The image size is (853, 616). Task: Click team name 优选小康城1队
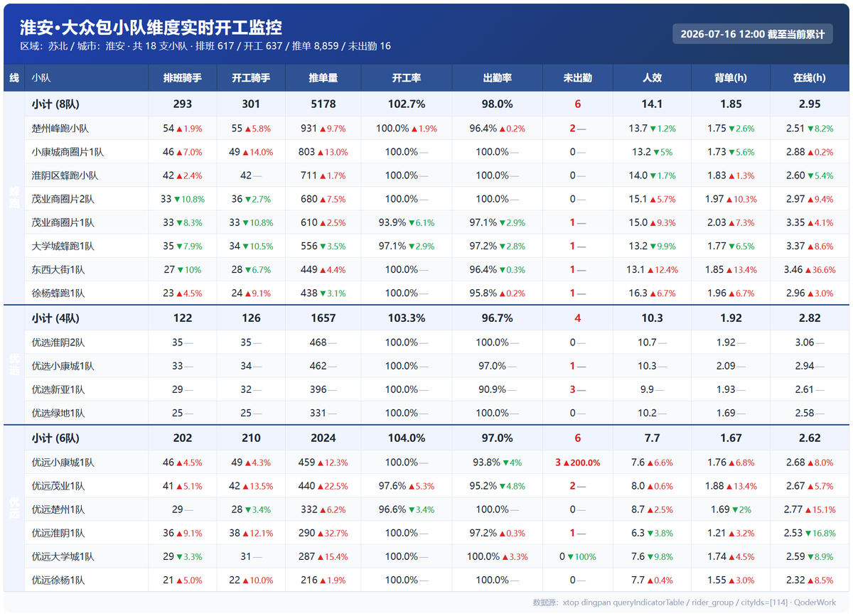tap(63, 366)
